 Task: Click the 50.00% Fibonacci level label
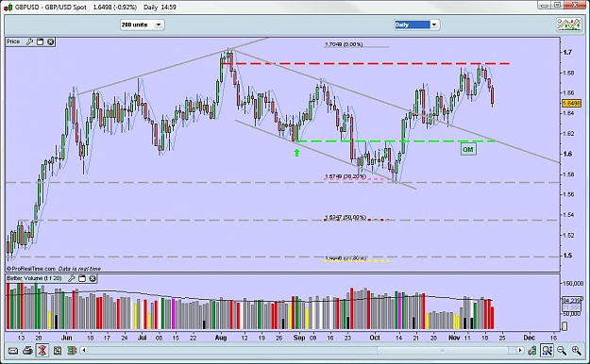click(x=346, y=217)
